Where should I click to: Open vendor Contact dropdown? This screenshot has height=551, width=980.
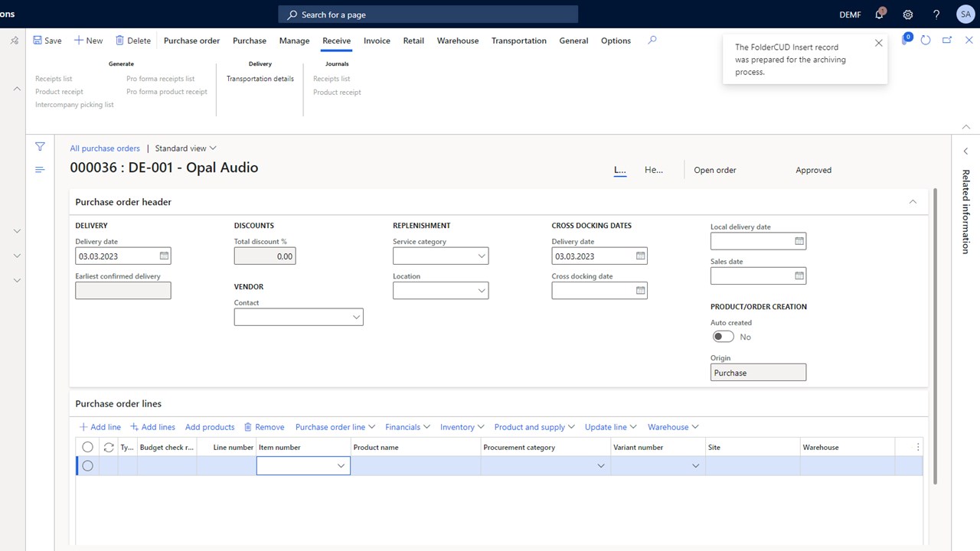356,317
